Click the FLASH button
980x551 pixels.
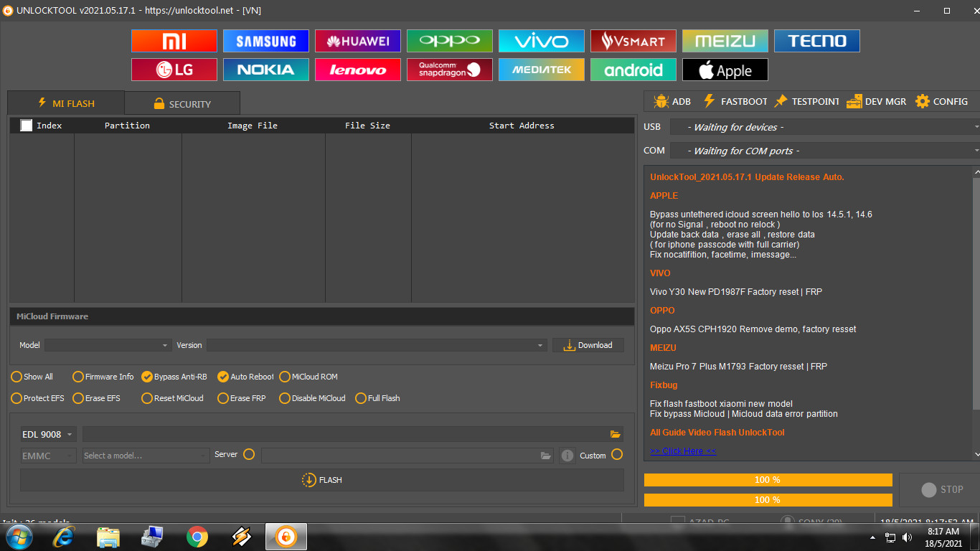pos(322,480)
